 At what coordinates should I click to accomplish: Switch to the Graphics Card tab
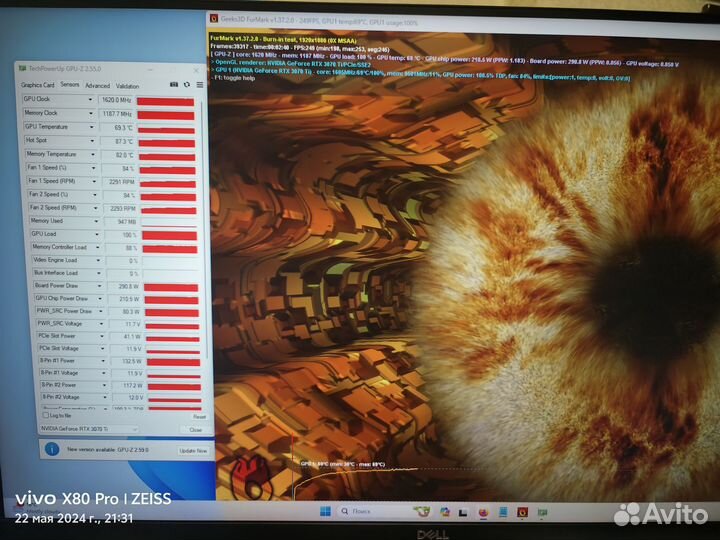pos(38,85)
